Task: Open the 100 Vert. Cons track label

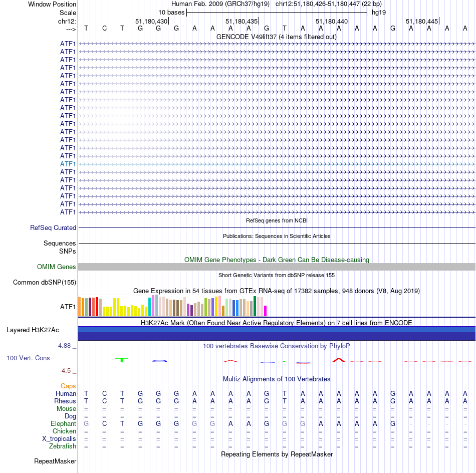Action: pos(28,358)
